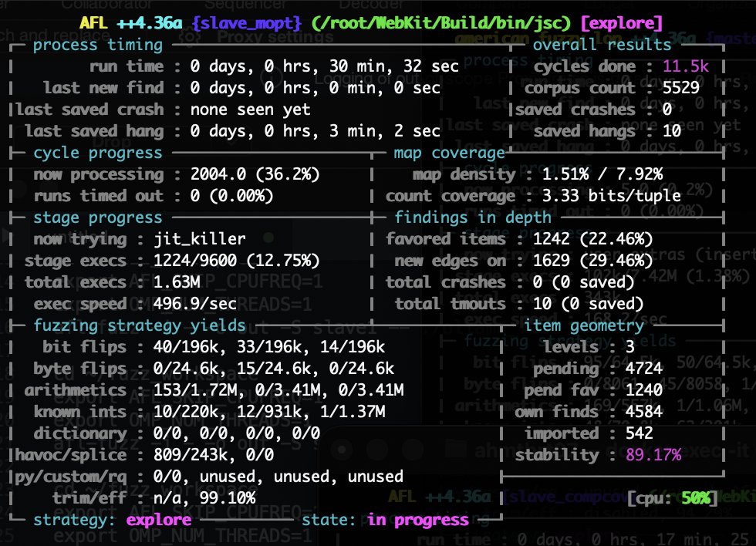Select the run time value text
The height and width of the screenshot is (546, 756).
pos(324,66)
